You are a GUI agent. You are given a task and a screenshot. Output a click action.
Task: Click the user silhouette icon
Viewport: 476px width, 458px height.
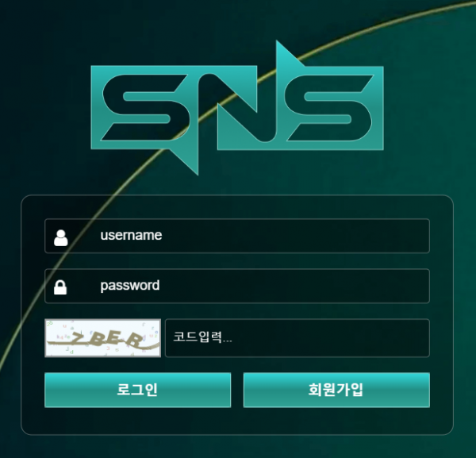pos(61,238)
